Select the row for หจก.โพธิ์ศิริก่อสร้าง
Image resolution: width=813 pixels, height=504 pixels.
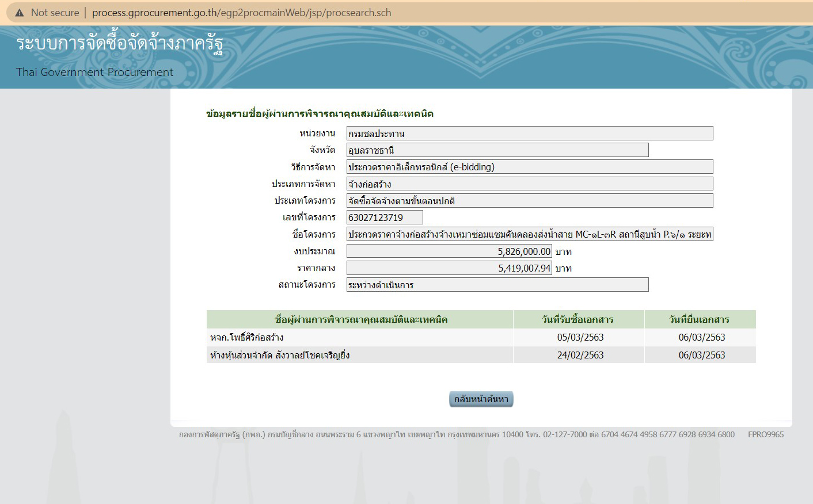click(x=359, y=337)
